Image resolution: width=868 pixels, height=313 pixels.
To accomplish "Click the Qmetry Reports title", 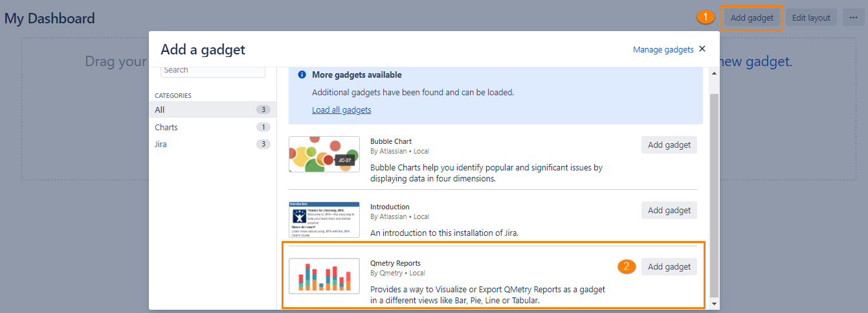I will pos(395,263).
